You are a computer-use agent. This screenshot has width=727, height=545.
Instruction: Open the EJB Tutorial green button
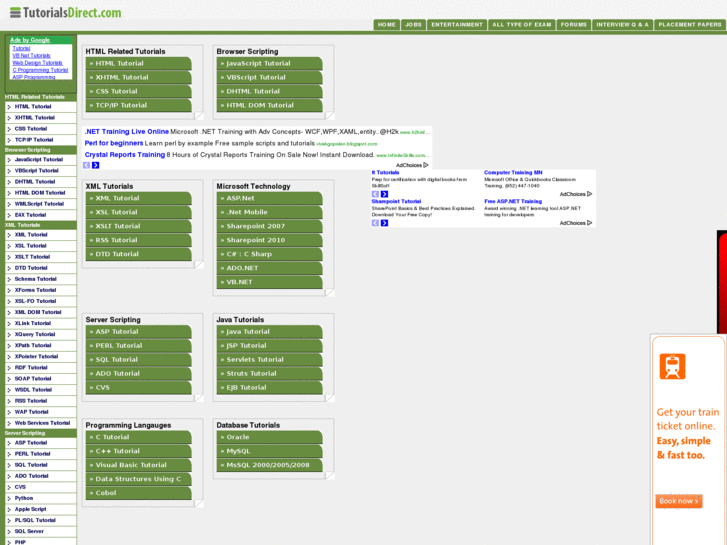269,387
